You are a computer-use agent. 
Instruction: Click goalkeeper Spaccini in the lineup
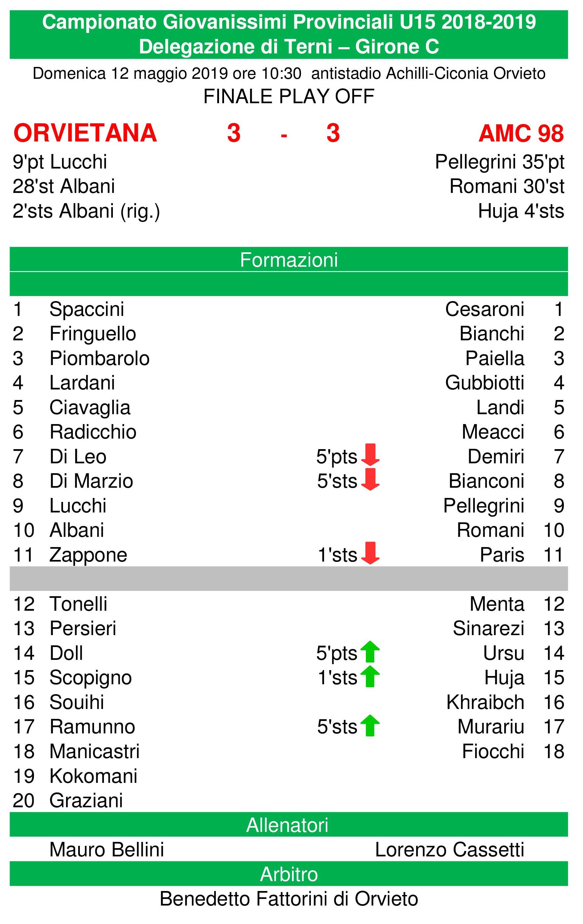pyautogui.click(x=87, y=309)
